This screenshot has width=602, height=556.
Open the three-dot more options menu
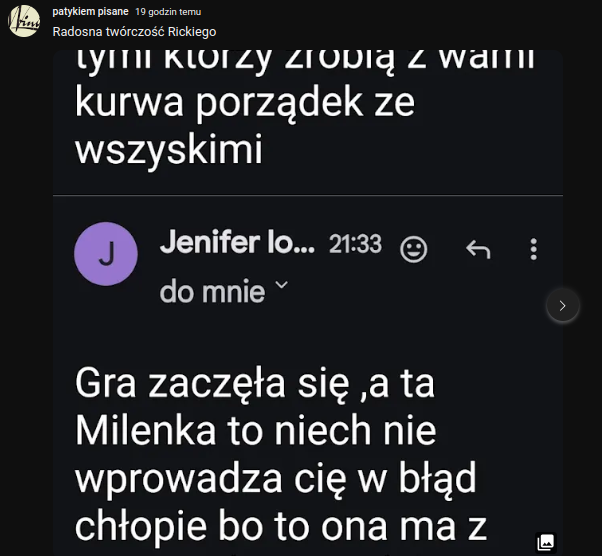[534, 249]
